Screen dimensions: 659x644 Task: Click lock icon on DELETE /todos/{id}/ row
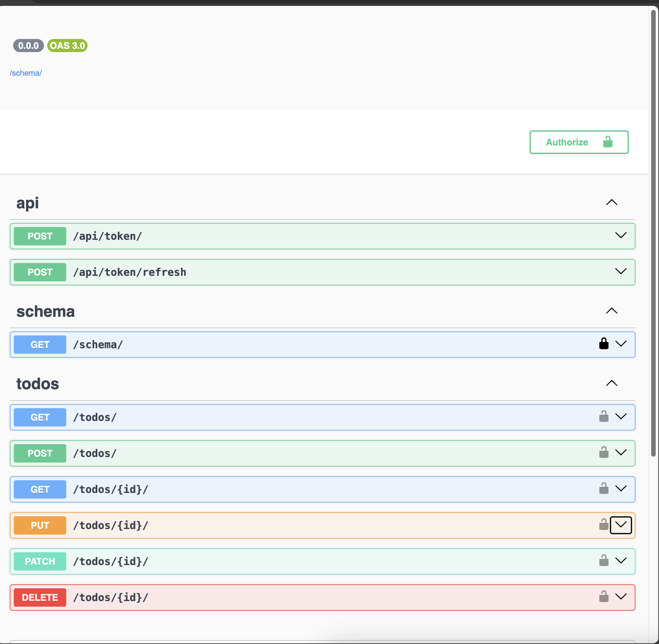(604, 597)
